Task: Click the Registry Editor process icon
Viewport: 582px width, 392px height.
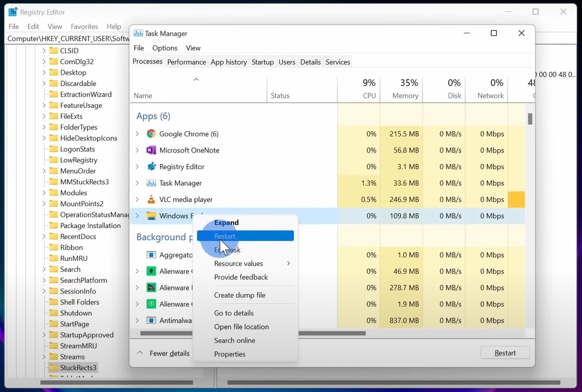Action: [151, 167]
